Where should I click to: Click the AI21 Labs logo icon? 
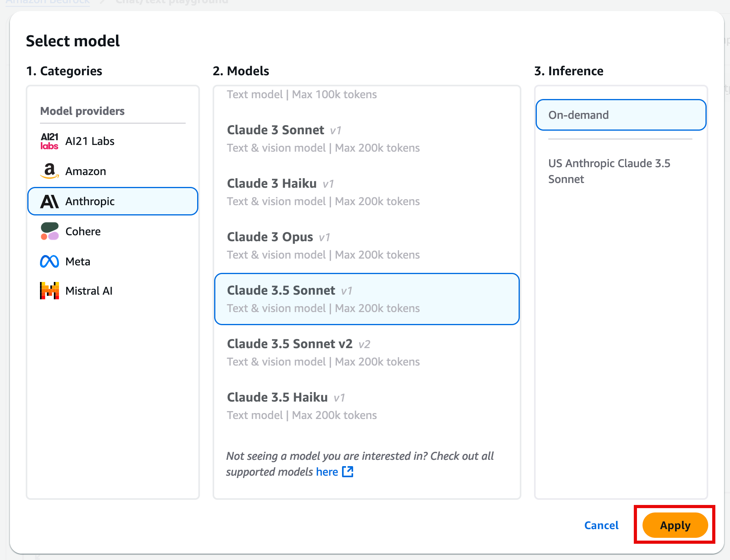point(49,141)
